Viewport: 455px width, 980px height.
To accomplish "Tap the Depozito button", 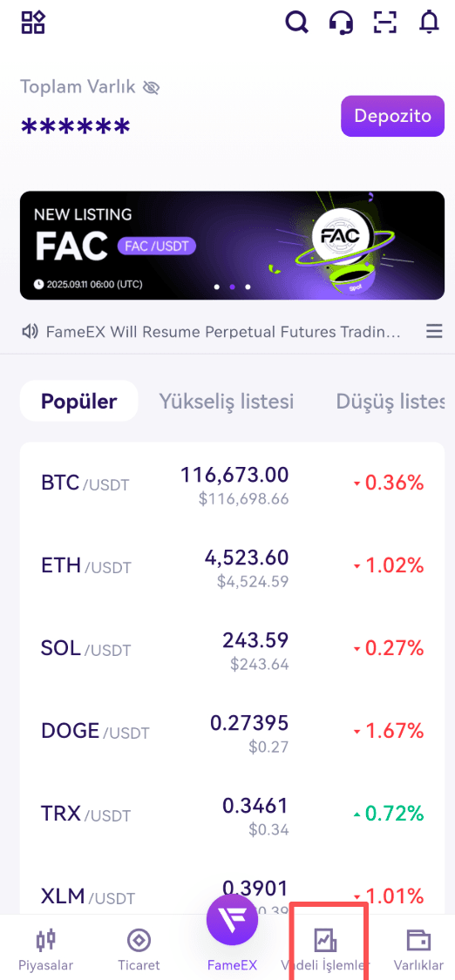I will [392, 116].
